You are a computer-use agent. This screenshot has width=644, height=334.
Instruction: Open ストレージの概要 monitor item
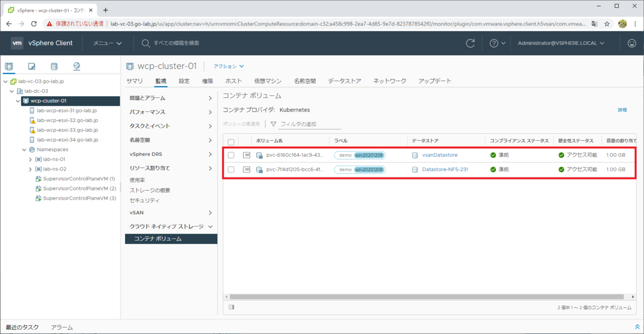(x=150, y=191)
